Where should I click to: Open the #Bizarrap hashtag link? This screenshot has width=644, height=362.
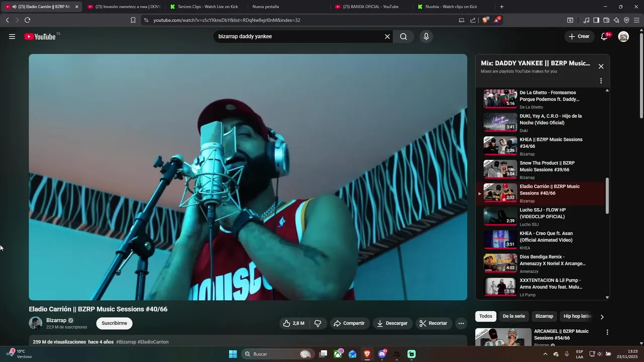click(126, 342)
